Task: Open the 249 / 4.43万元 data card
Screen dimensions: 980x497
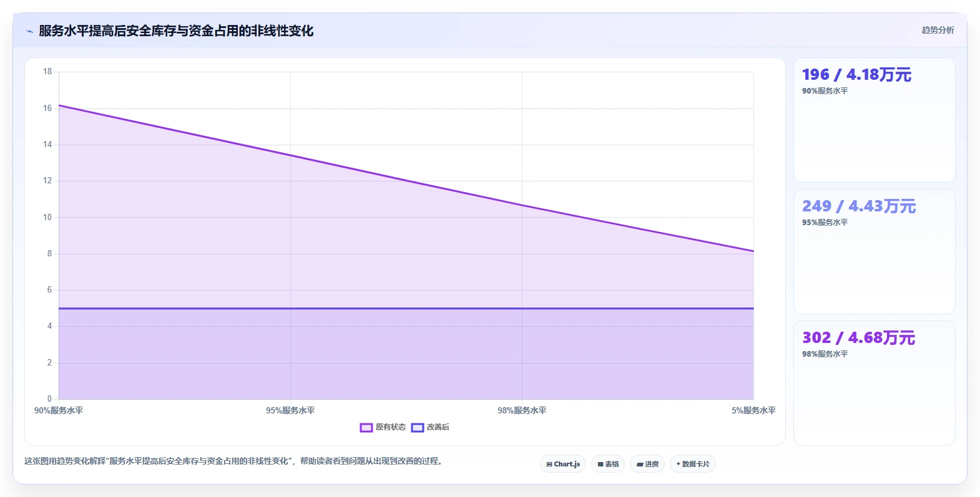Action: point(874,251)
